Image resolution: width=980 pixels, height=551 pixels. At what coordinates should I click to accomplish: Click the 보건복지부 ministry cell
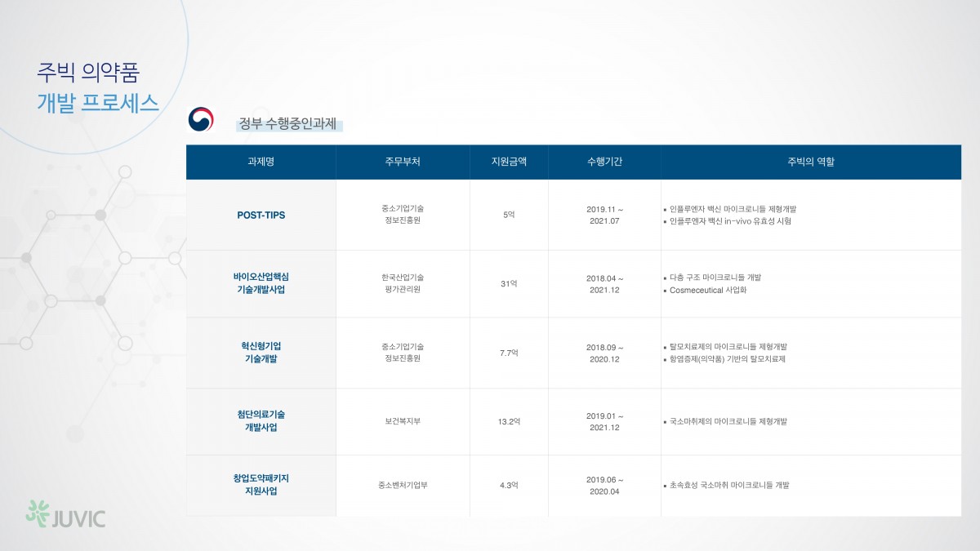(403, 421)
